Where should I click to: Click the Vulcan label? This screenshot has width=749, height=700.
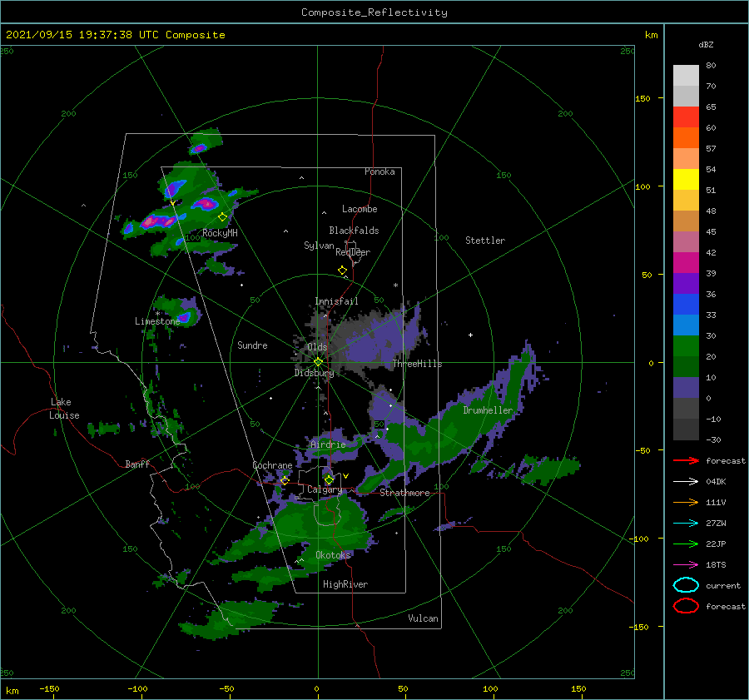pos(423,618)
